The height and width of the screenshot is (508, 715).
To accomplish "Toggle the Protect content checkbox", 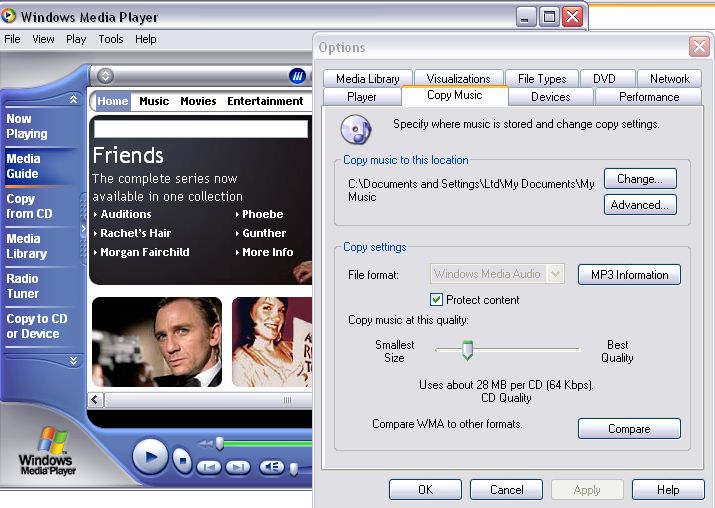I will click(436, 300).
